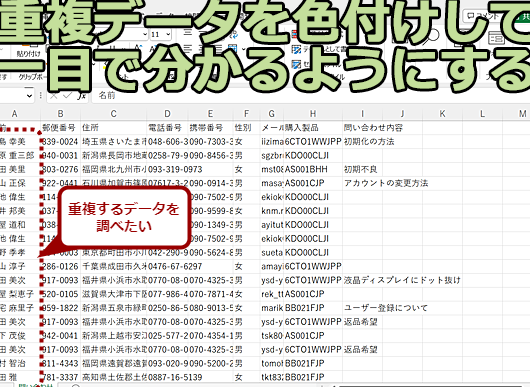The height and width of the screenshot is (387, 530).
Task: Click the address cell 高知県土佐郡
Action: [x=114, y=377]
